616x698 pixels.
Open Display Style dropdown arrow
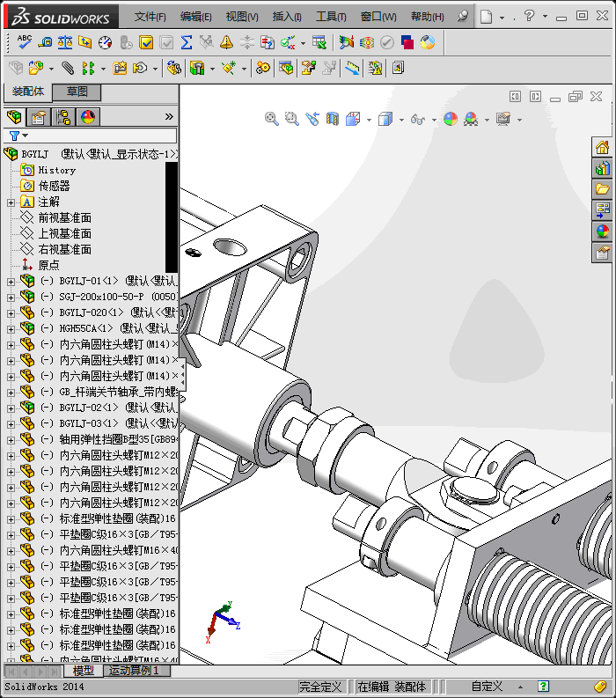point(401,120)
